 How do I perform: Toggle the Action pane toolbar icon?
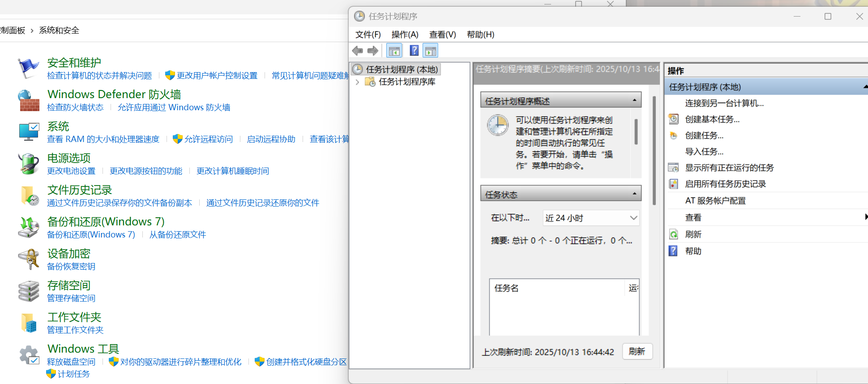point(430,51)
